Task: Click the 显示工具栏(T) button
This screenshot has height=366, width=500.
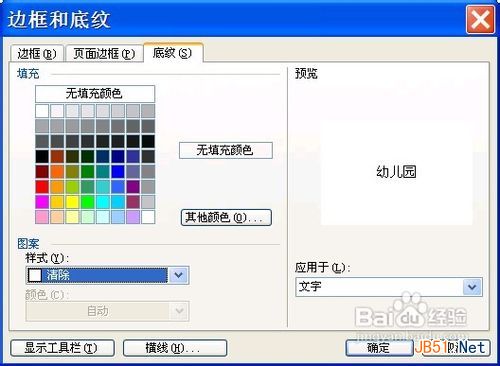Action: point(62,348)
